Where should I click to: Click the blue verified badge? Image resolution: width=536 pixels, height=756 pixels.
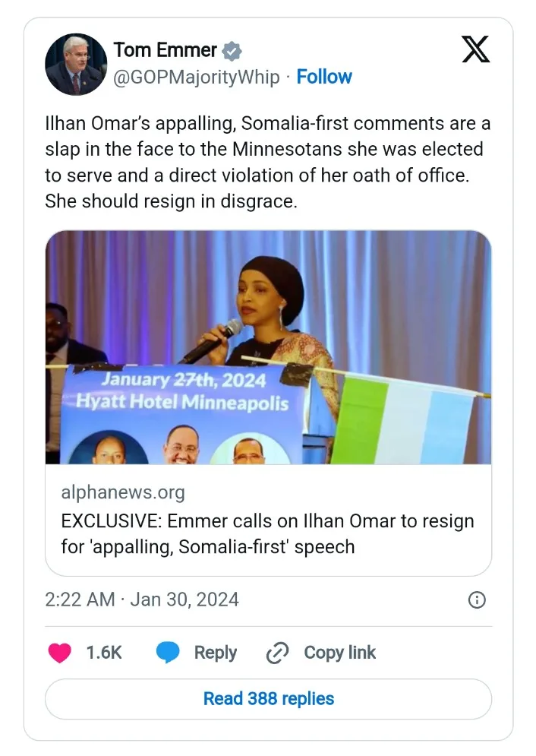coord(232,51)
